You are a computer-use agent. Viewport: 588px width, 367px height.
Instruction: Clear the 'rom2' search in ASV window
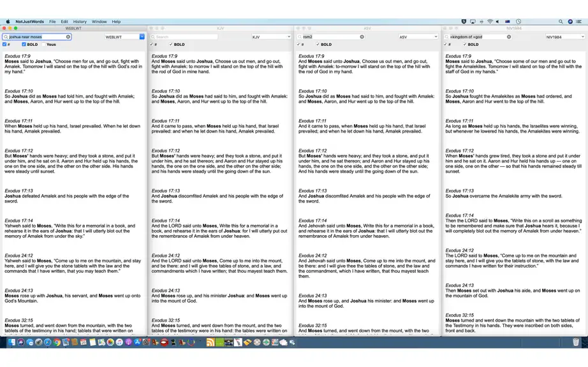pos(362,37)
